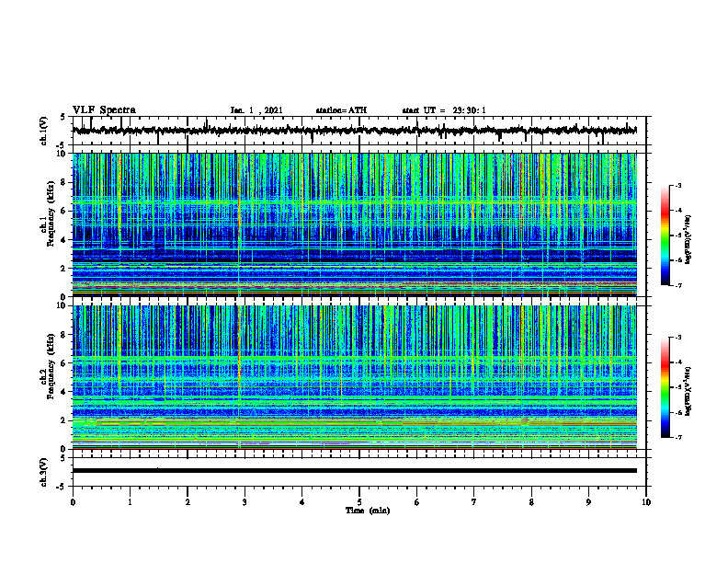Select the date text "Jan. 1, 2021"
The image size is (728, 563).
coord(256,110)
